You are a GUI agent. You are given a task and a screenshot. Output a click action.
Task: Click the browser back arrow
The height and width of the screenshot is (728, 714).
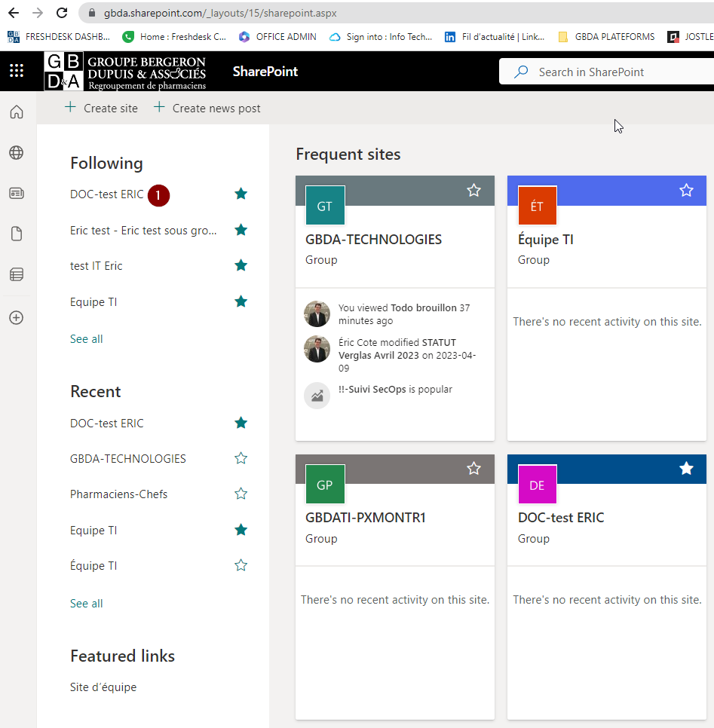pos(14,13)
